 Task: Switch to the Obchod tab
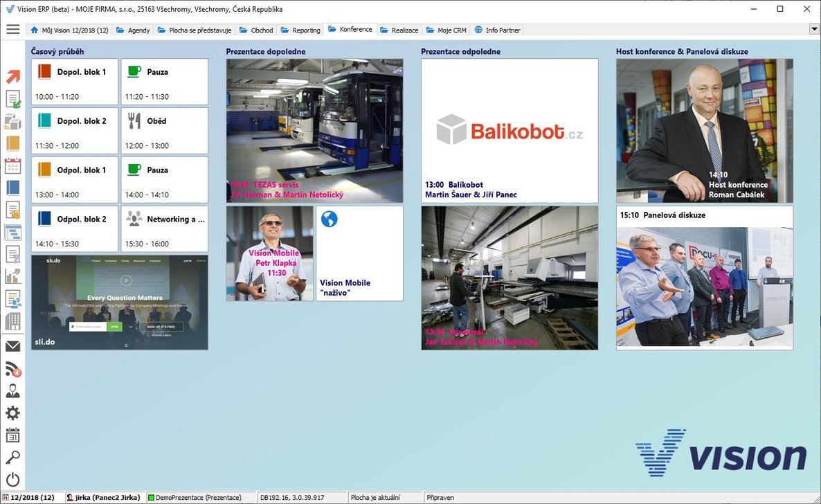pyautogui.click(x=256, y=30)
